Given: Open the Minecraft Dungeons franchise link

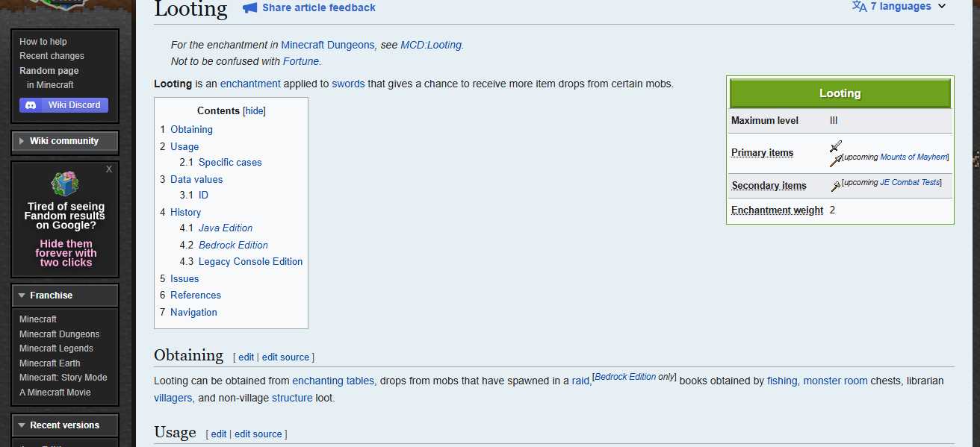Looking at the screenshot, I should (59, 334).
